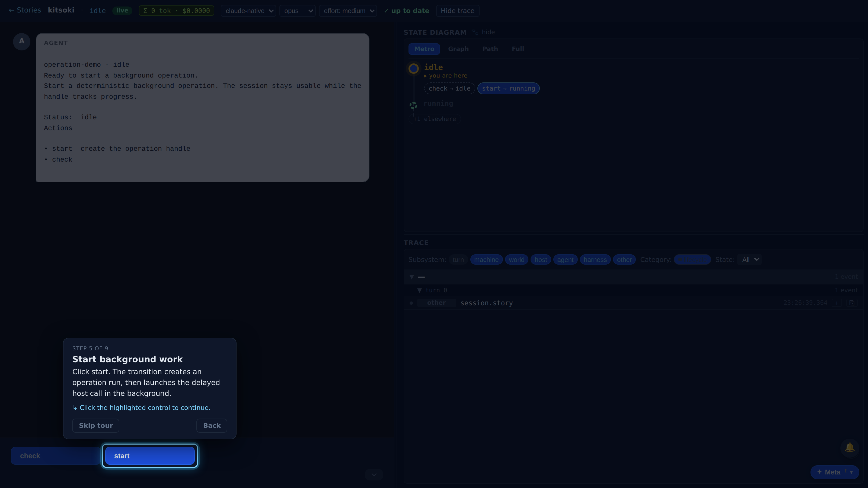Switch to the Full diagram tab

point(518,49)
